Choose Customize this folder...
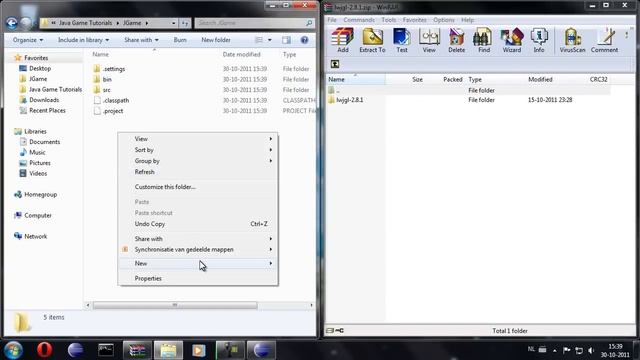 tap(198, 187)
